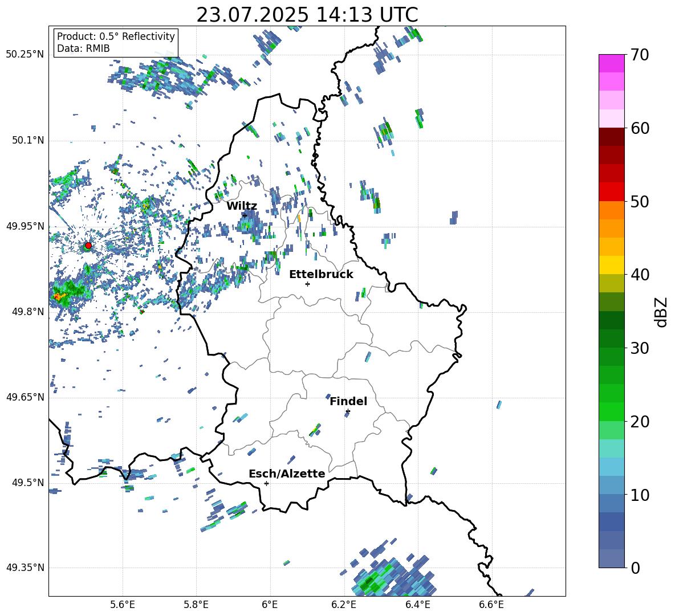The image size is (675, 616).
Task: Click the 5.6°E longitude label
Action: coord(123,605)
